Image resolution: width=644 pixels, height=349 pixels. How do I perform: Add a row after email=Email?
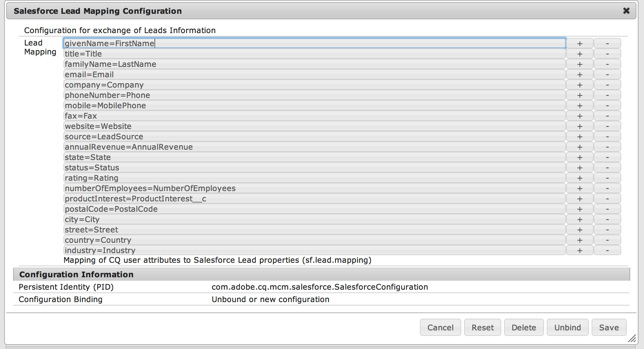tap(580, 74)
